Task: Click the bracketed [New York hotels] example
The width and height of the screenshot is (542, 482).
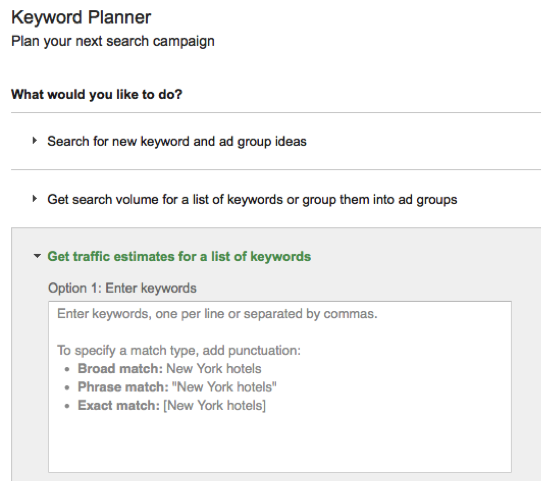Action: [x=214, y=405]
